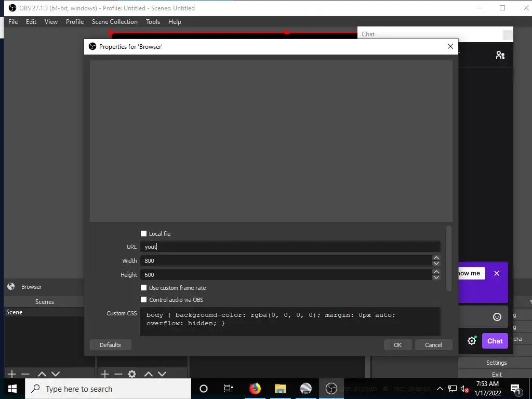
Task: Show hidden system tray icons
Action: click(440, 389)
